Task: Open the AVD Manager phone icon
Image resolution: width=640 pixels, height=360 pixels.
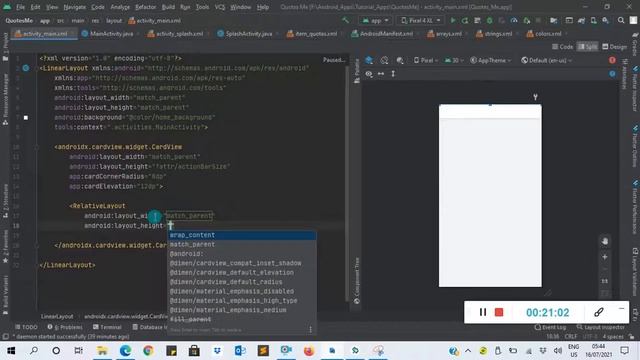Action: coord(593,20)
